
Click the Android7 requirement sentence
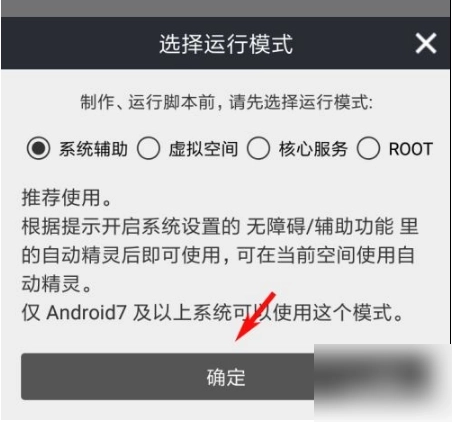tap(213, 313)
